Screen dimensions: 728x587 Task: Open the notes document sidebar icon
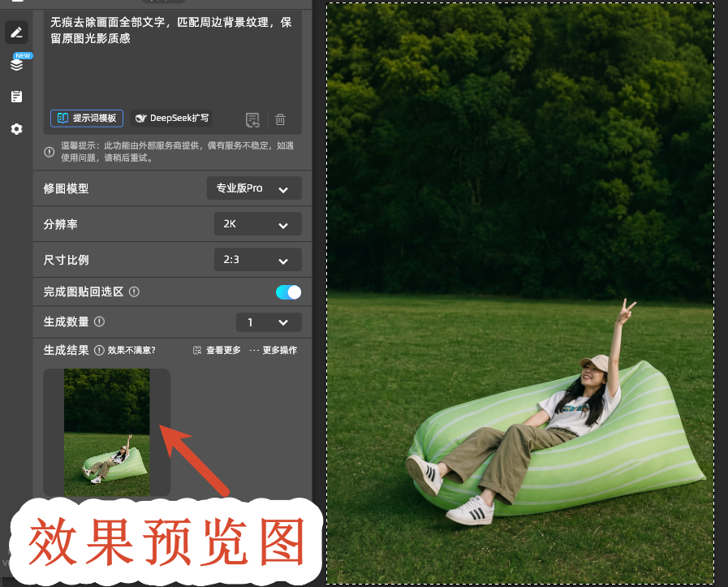click(x=17, y=97)
